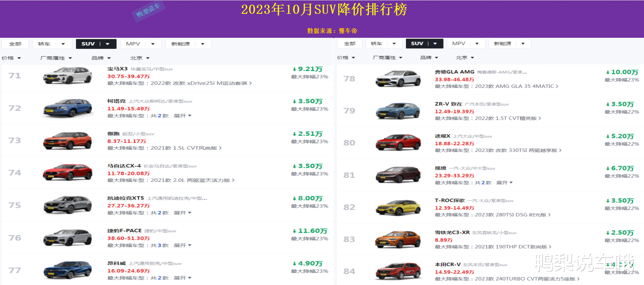Click the 揽境 car thumbnail
Viewport: 644px width, 285px height.
pyautogui.click(x=398, y=175)
